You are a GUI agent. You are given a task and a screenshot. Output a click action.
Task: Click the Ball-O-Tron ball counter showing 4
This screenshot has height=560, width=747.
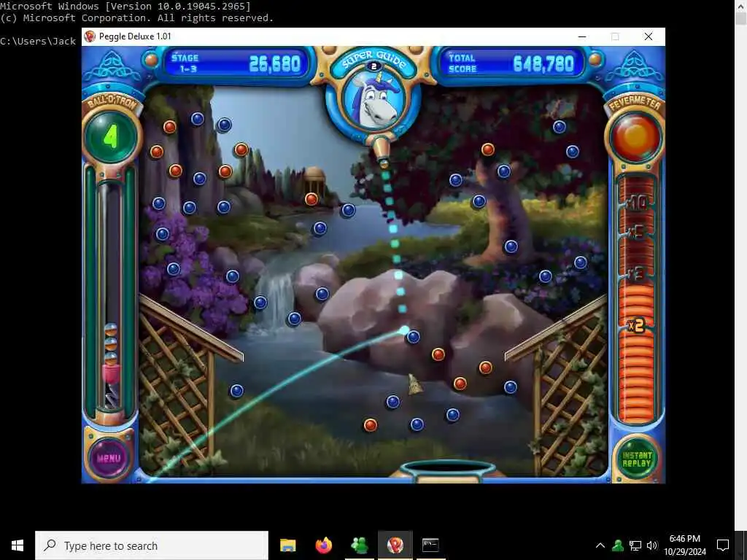pyautogui.click(x=111, y=136)
